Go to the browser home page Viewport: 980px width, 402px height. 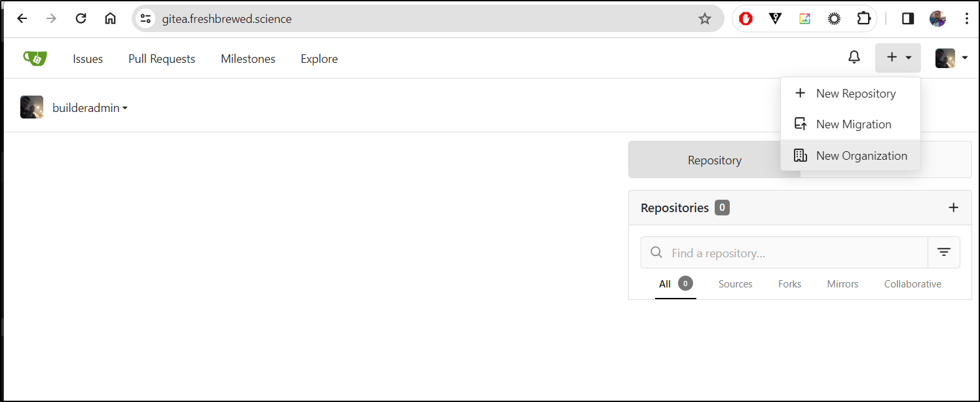(111, 18)
